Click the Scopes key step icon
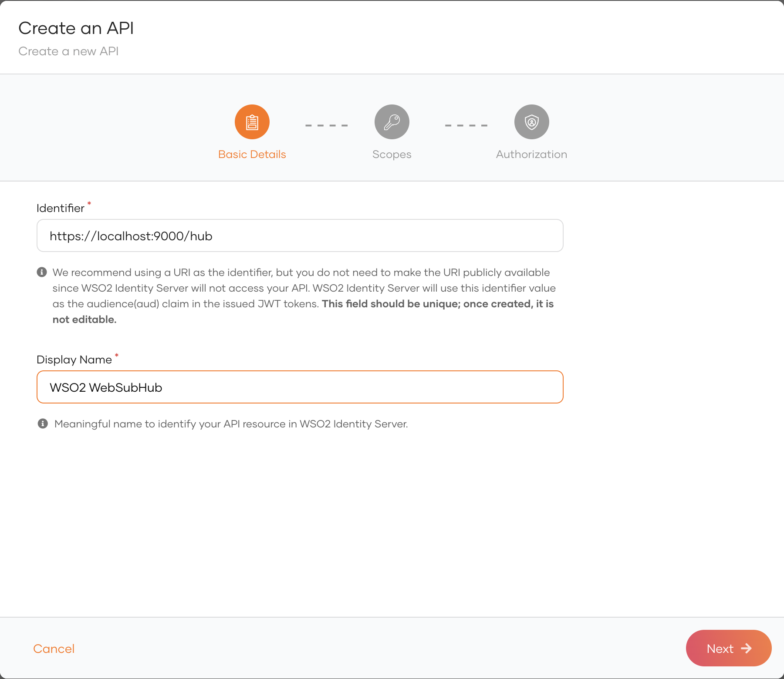Viewport: 784px width, 679px height. 392,122
